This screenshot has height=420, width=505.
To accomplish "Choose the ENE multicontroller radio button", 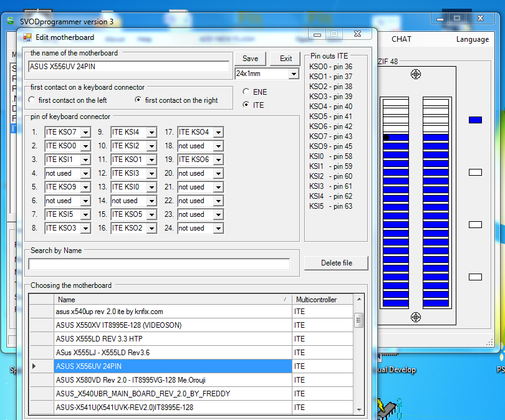I will click(x=246, y=92).
